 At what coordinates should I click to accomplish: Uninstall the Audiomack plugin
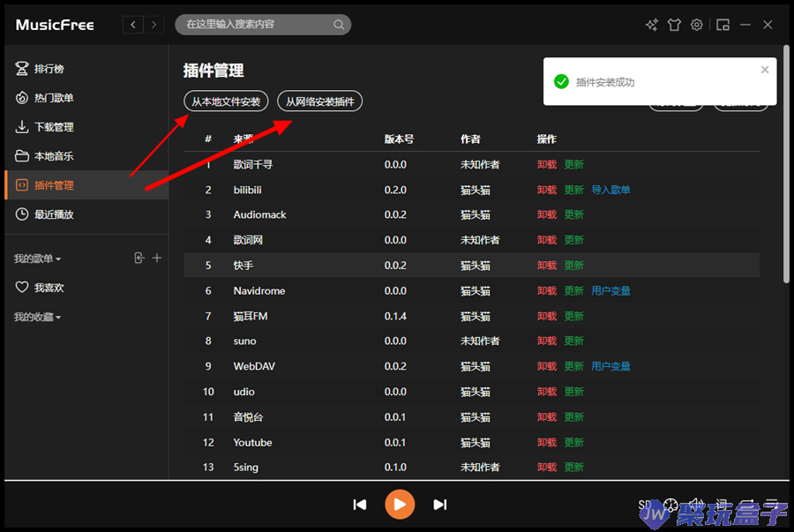(x=547, y=214)
